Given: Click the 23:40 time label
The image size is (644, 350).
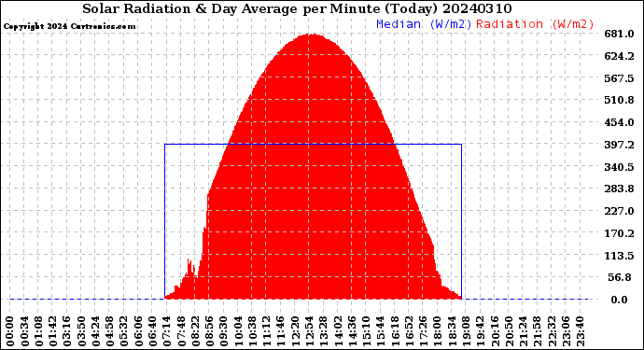Looking at the screenshot, I should coord(581,331).
